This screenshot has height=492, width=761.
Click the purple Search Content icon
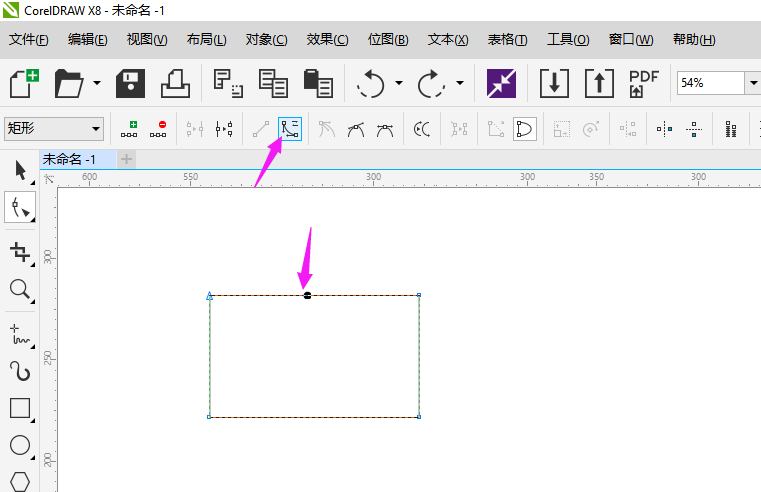pos(501,83)
